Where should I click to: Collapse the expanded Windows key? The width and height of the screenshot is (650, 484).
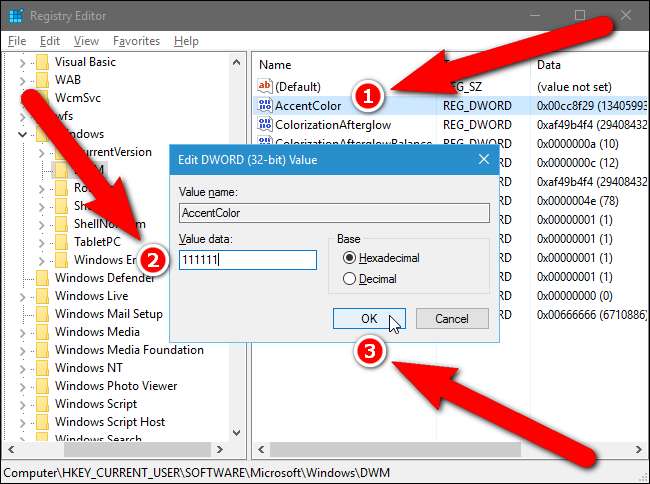click(22, 134)
